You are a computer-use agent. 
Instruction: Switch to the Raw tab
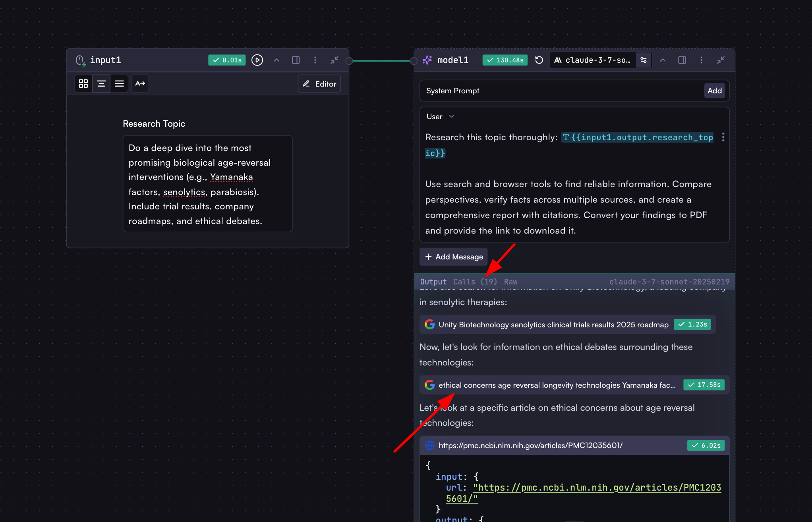[510, 282]
